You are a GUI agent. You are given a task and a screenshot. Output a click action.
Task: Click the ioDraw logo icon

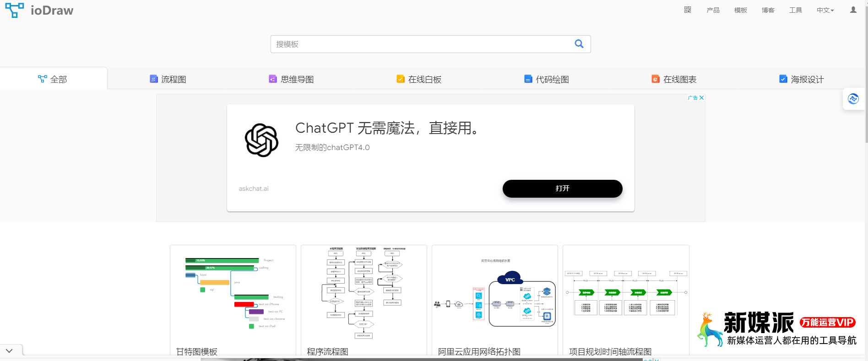coord(15,10)
